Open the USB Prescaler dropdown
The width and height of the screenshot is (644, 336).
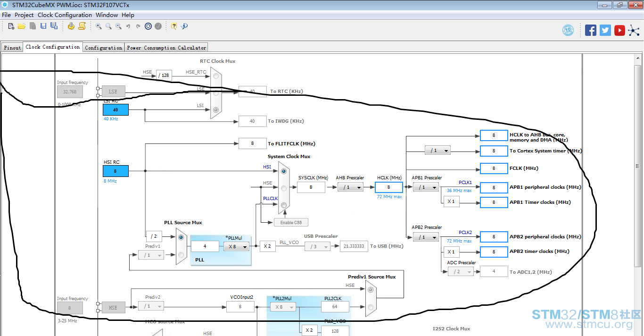[x=317, y=246]
